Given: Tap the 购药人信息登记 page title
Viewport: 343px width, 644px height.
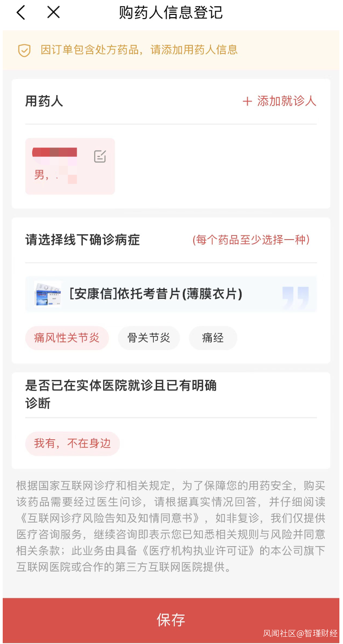Looking at the screenshot, I should (171, 13).
